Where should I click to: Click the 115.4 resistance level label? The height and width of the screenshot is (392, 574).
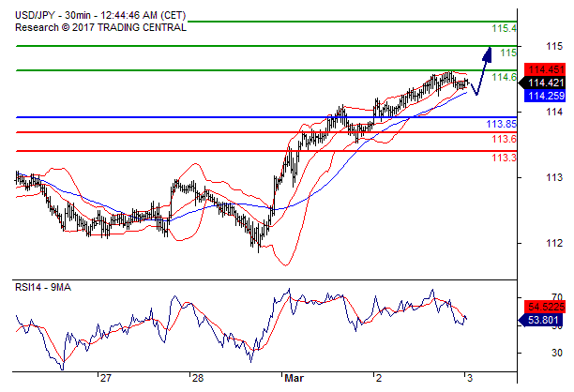(x=505, y=29)
